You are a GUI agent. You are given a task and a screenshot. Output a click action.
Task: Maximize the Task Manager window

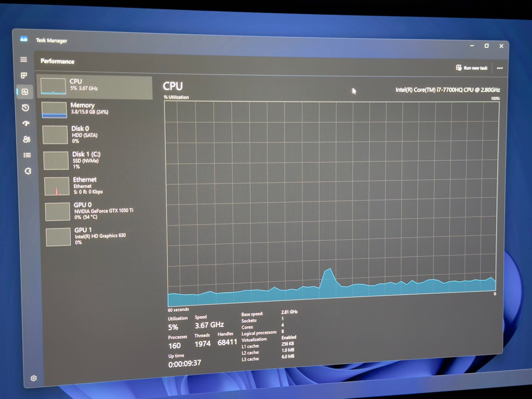486,46
